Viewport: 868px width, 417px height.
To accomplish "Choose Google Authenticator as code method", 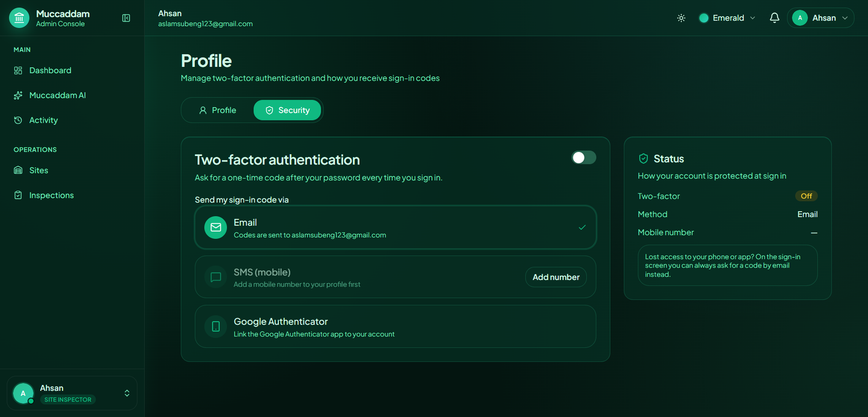I will 395,326.
